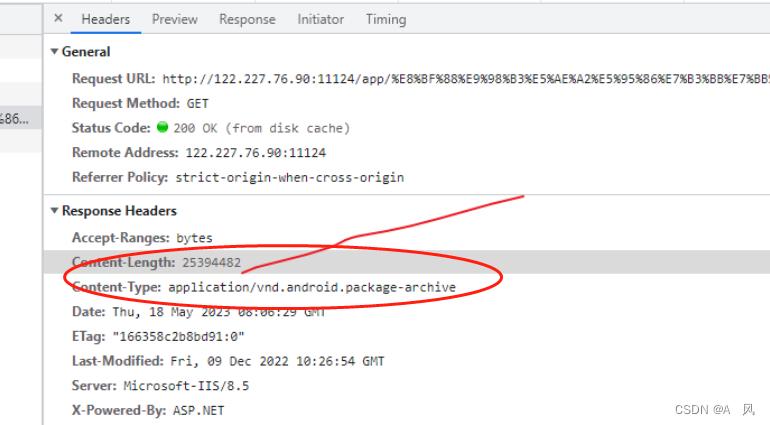Click the Referrer Policy value
The height and width of the screenshot is (425, 770).
coord(290,177)
